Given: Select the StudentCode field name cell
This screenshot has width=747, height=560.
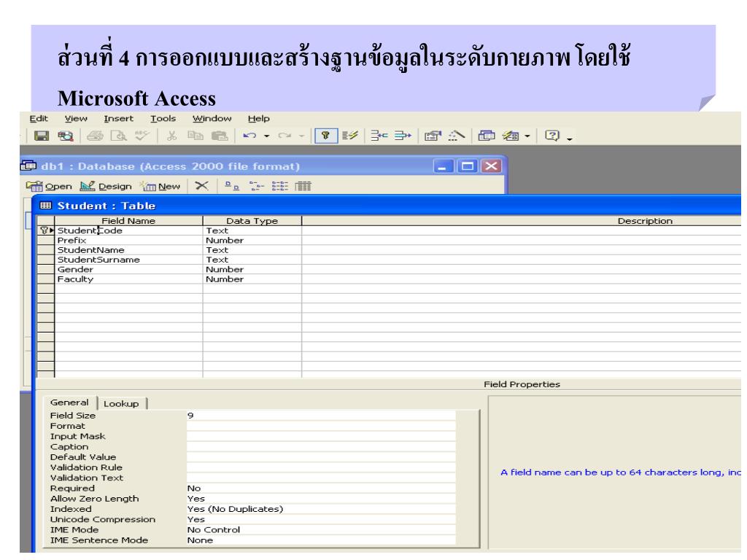Looking at the screenshot, I should [128, 230].
